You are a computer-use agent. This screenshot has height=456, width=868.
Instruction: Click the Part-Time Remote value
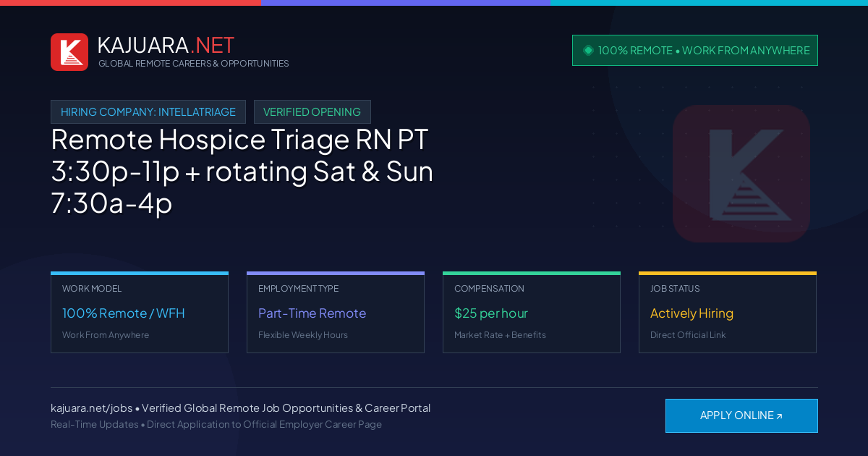tap(312, 313)
